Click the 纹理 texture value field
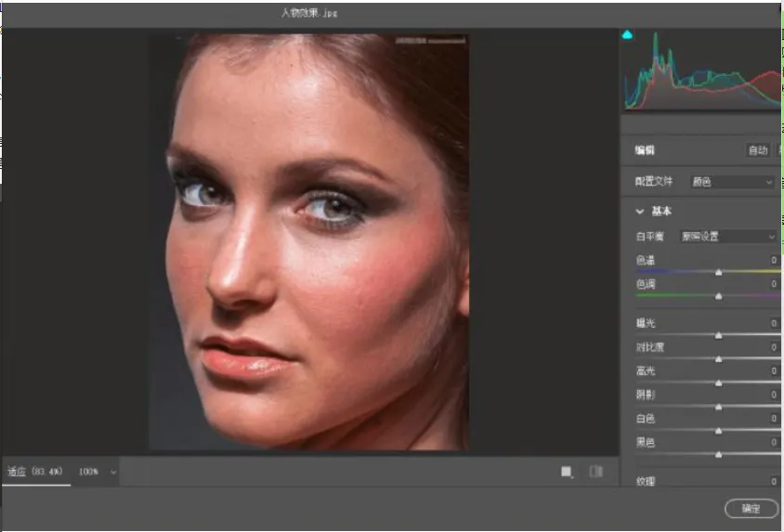Screen dimensions: 784x532 click(x=773, y=481)
